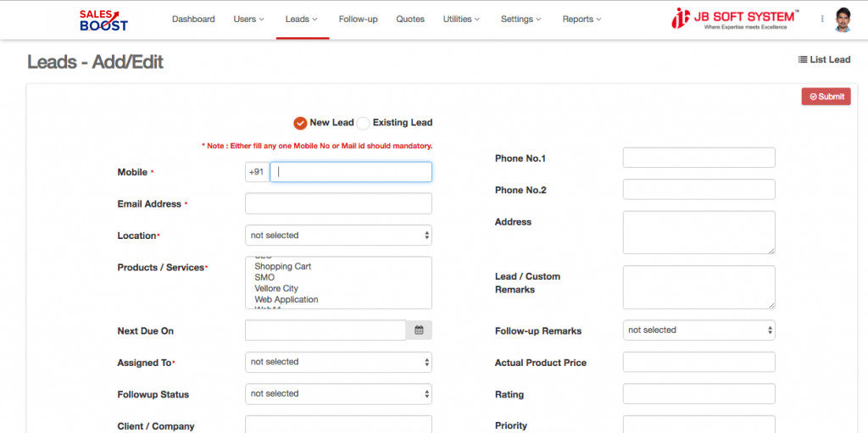Choose Shopping Cart in Products list
The width and height of the screenshot is (868, 433).
[x=283, y=267]
